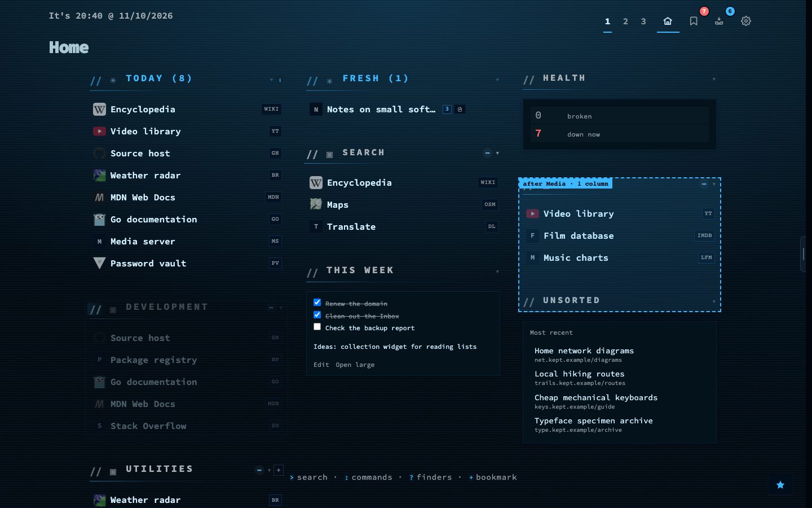The width and height of the screenshot is (812, 508).
Task: Click the GitHub icon beside Source host in Today
Action: (x=99, y=153)
